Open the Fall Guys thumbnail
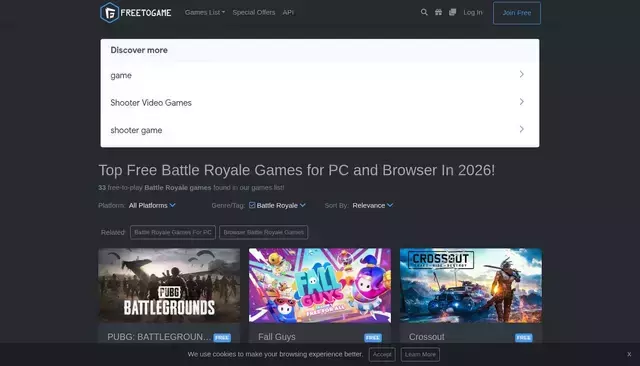Image resolution: width=640 pixels, height=366 pixels. coord(320,286)
